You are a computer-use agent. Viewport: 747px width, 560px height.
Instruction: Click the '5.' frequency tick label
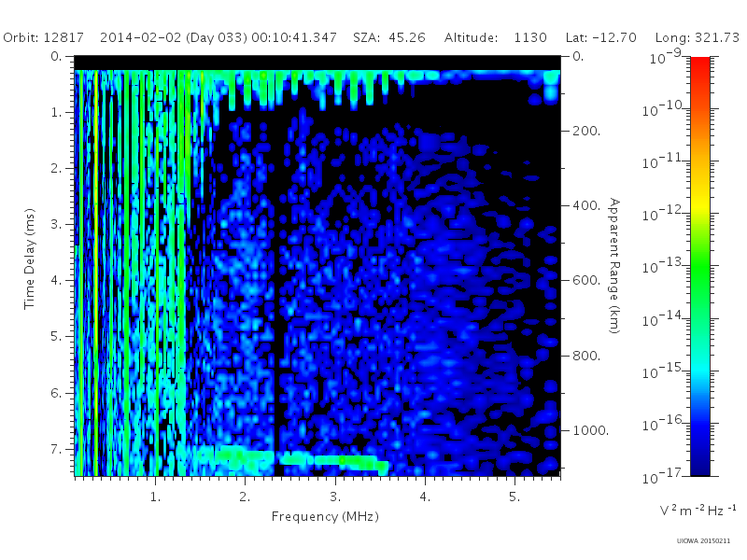(514, 497)
